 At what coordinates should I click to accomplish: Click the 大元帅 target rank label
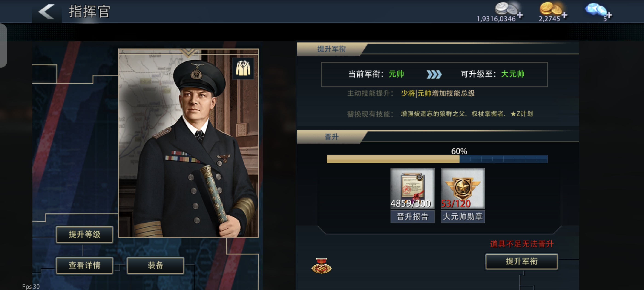click(513, 74)
